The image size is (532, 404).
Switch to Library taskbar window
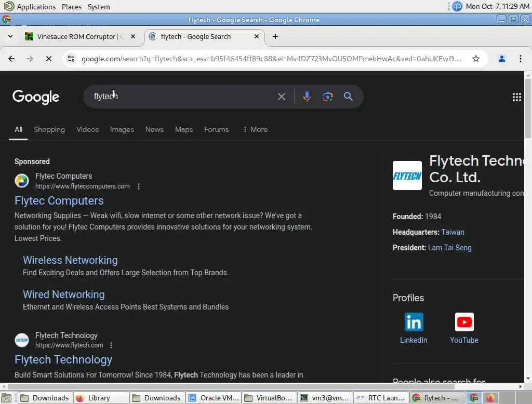click(x=101, y=398)
